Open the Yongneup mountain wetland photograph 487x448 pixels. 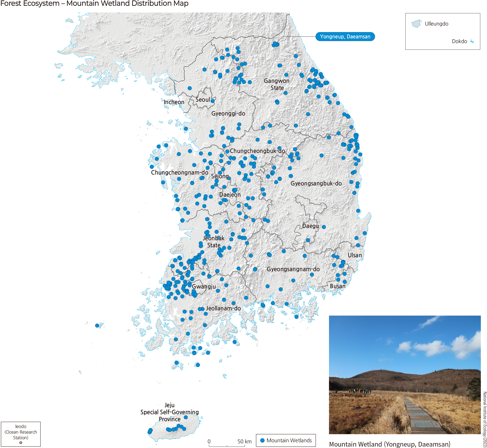pos(405,375)
